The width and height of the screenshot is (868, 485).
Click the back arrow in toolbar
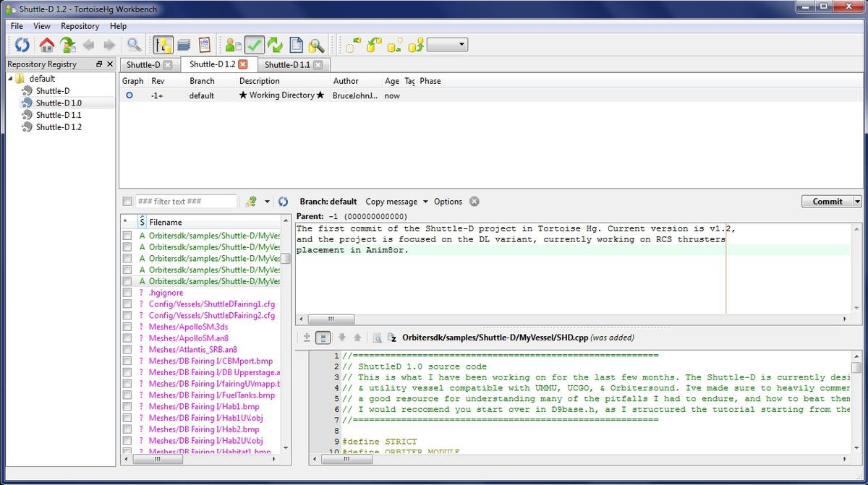(x=89, y=45)
